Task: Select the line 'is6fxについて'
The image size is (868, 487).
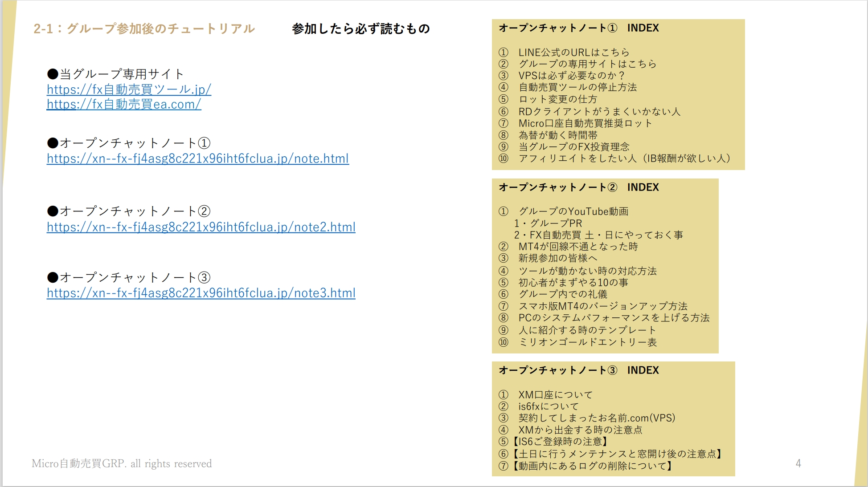Action: [x=549, y=406]
